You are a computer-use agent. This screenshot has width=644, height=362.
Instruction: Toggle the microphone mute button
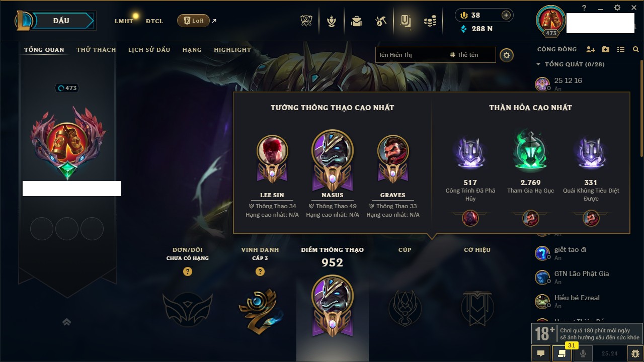583,353
